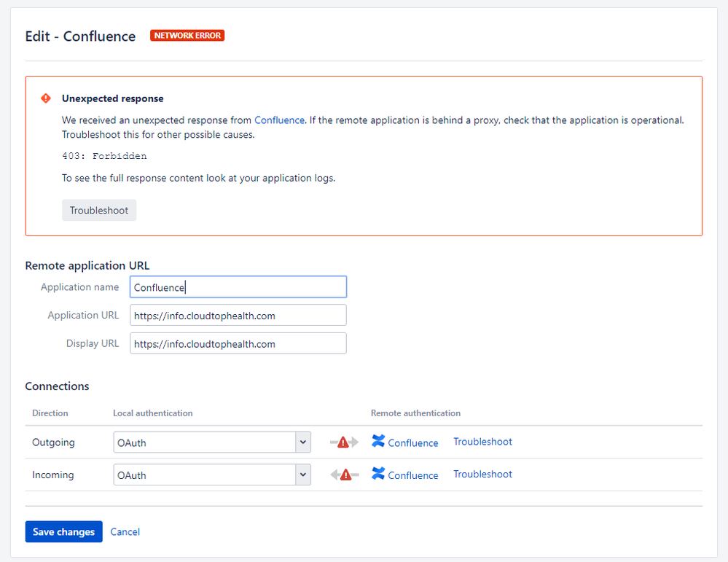Image resolution: width=728 pixels, height=562 pixels.
Task: Focus the Application URL input field
Action: pyautogui.click(x=238, y=316)
